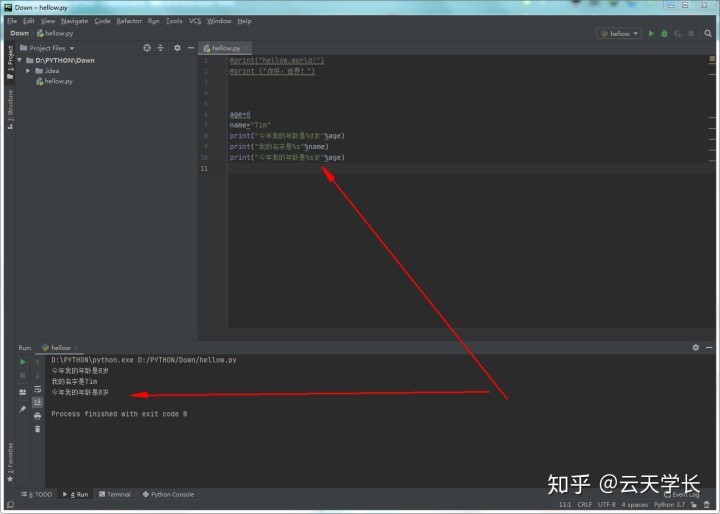Viewport: 720px width, 514px height.
Task: Open the Tools menu
Action: coord(174,21)
